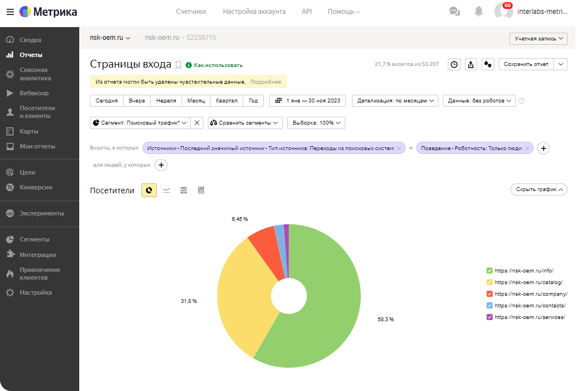Open the Данные: без роботов dropdown
This screenshot has height=391, width=588.
pos(479,101)
